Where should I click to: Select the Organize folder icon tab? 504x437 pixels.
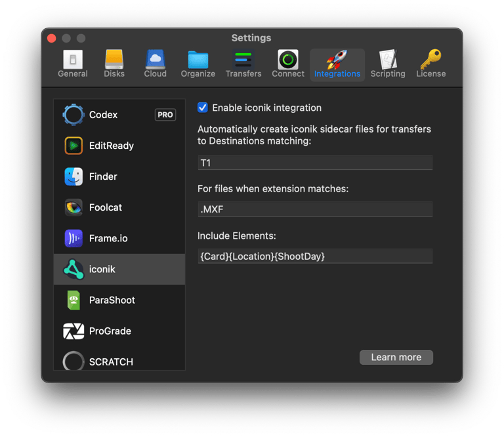click(x=198, y=64)
